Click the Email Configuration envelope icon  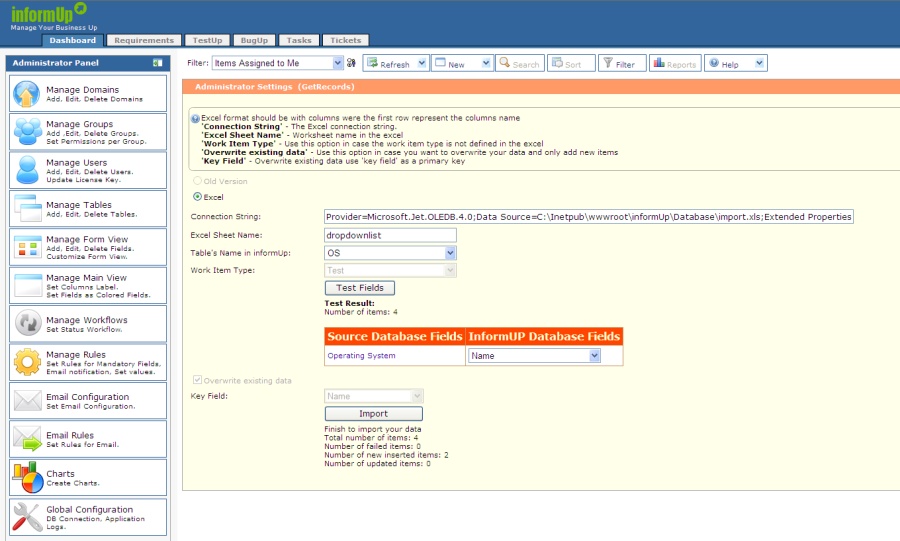(x=28, y=400)
